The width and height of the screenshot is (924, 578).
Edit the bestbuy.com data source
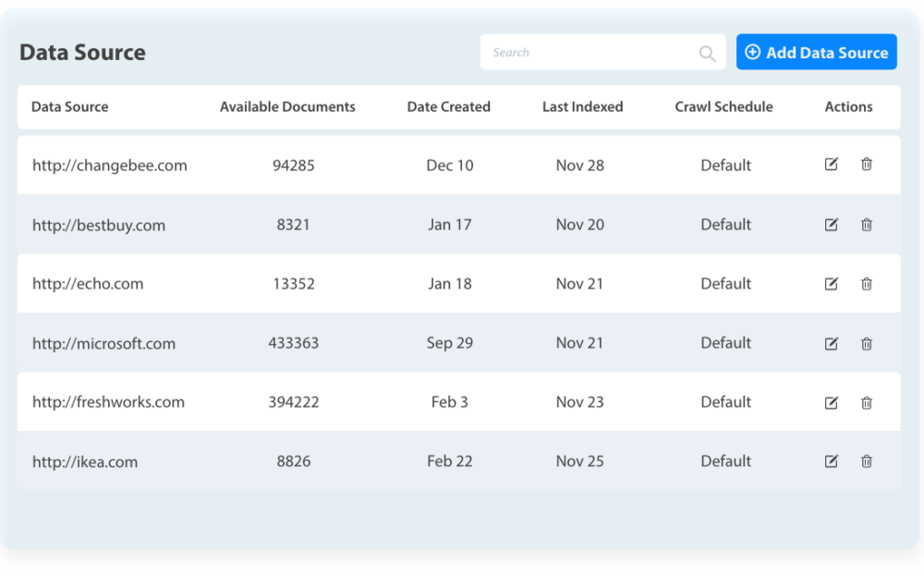tap(831, 224)
